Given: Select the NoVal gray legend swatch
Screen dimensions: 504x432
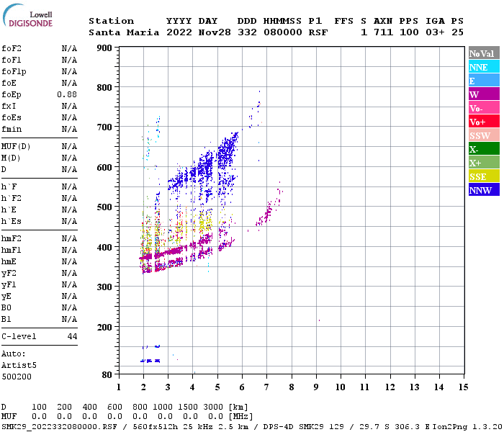Looking at the screenshot, I should (484, 53).
